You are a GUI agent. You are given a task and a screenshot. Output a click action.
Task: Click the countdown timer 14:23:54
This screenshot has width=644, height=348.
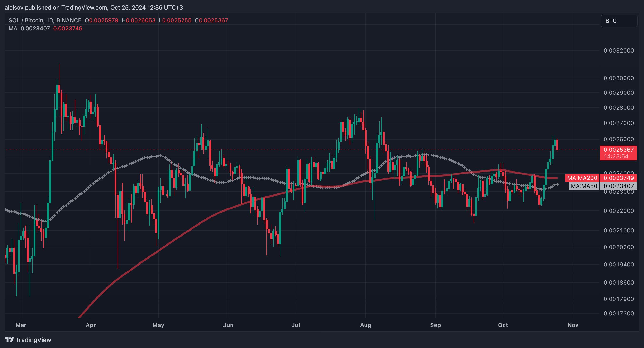(616, 156)
